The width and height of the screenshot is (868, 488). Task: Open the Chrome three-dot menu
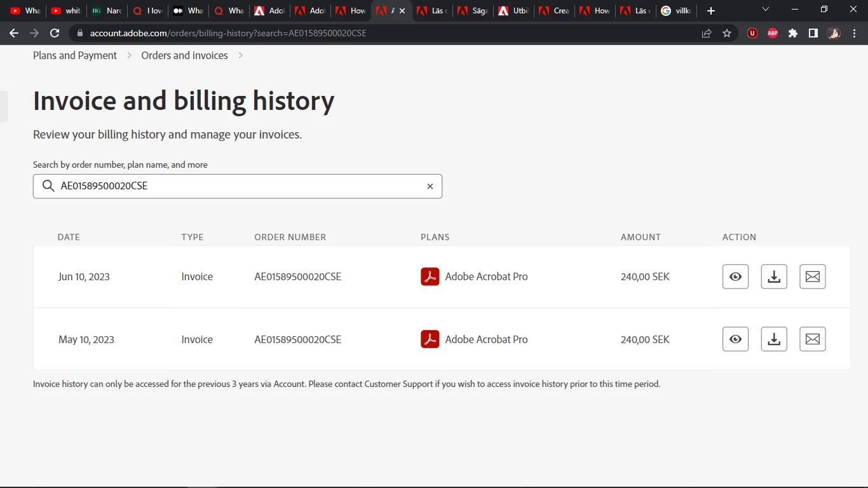(854, 33)
